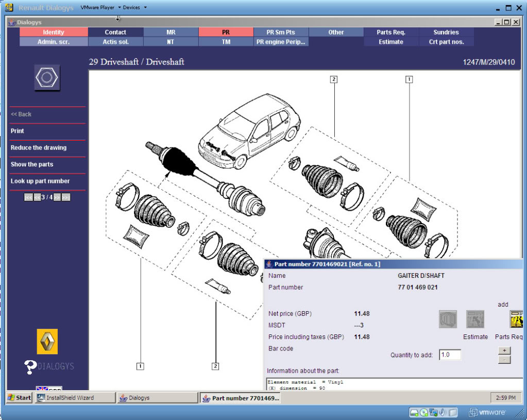Select the Estimate tab in top bar

pos(391,42)
